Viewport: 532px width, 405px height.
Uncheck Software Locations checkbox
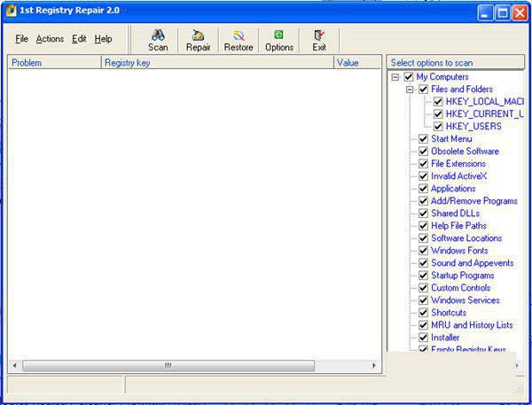pos(423,238)
